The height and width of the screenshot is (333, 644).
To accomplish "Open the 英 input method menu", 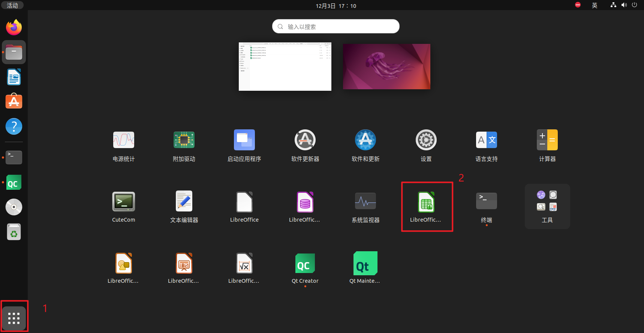I will click(595, 5).
